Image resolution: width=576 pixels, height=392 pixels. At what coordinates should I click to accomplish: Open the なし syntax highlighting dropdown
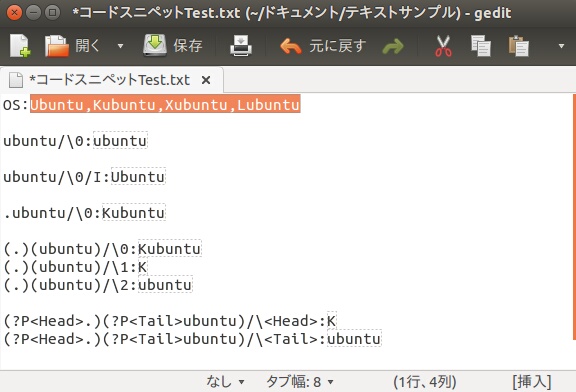(x=225, y=382)
